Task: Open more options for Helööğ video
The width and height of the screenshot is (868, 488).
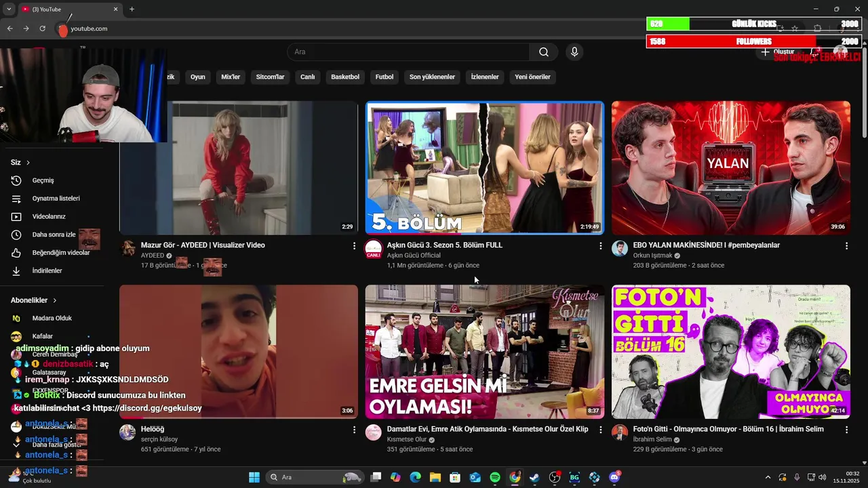Action: [353, 430]
